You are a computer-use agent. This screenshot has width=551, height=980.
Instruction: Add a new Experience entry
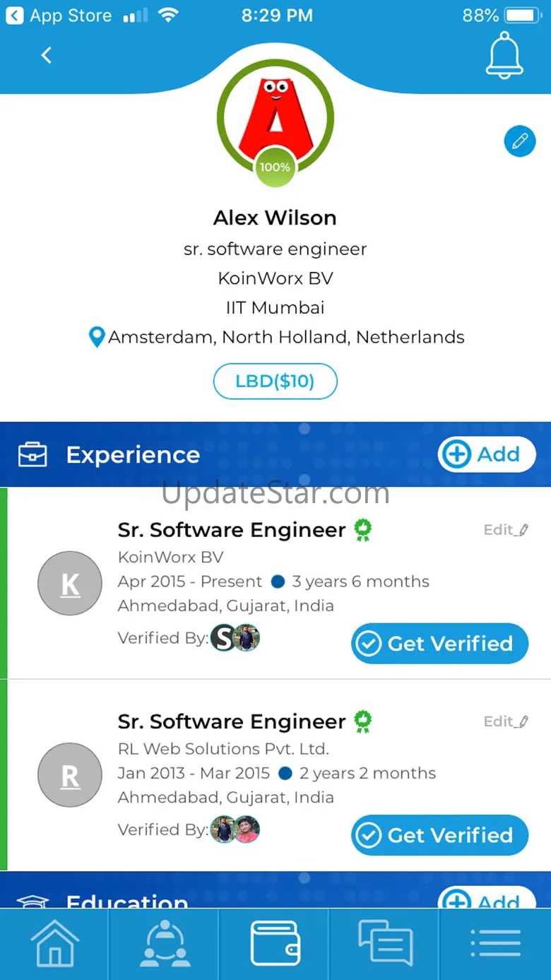(x=487, y=454)
